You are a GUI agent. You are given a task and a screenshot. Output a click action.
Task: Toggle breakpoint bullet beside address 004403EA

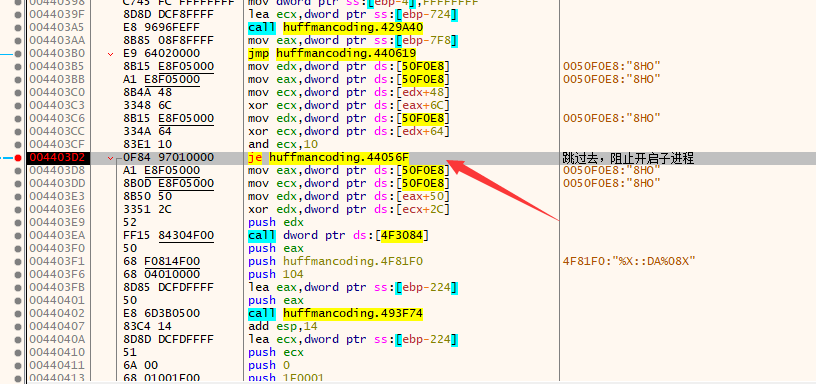point(18,236)
